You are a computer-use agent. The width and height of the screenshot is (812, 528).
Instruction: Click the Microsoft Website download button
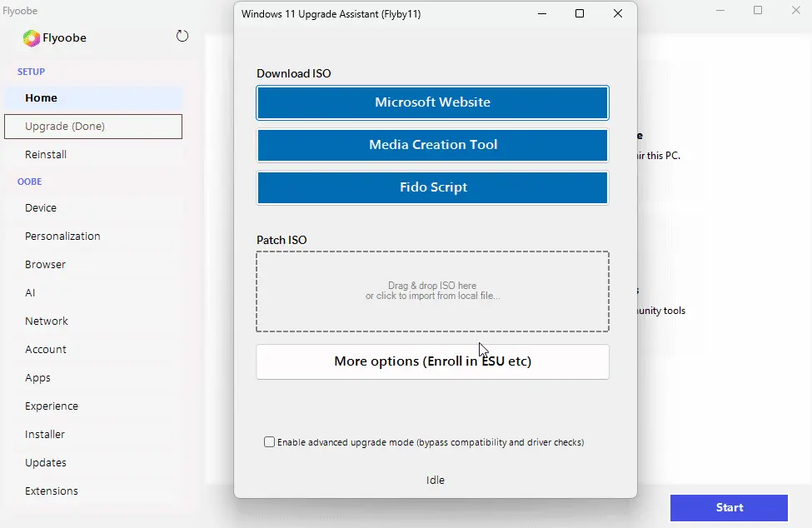click(x=432, y=102)
